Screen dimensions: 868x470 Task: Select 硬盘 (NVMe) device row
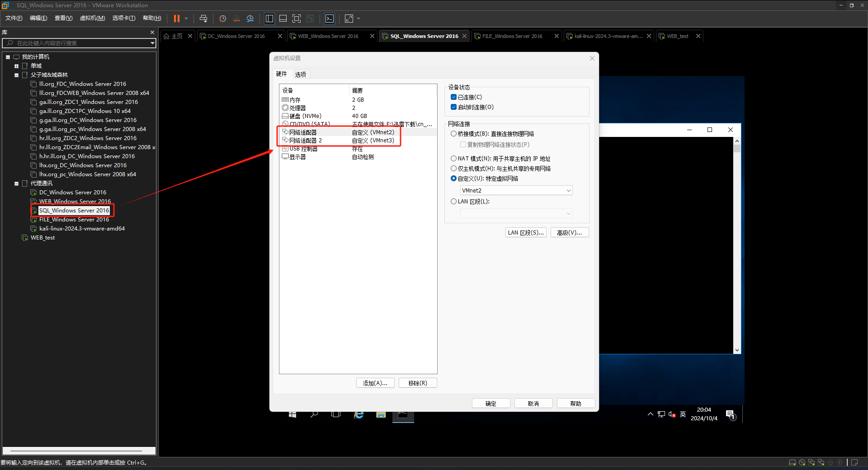tap(358, 116)
